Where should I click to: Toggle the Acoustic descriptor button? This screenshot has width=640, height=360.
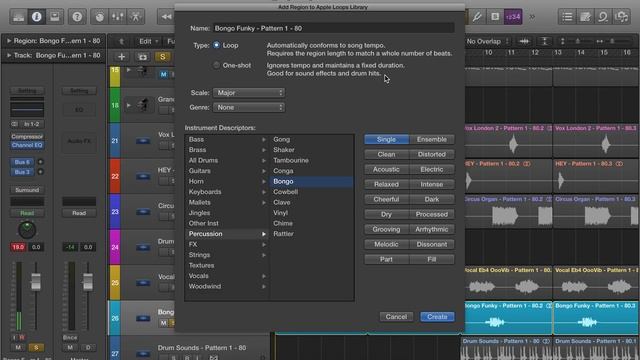click(x=386, y=169)
